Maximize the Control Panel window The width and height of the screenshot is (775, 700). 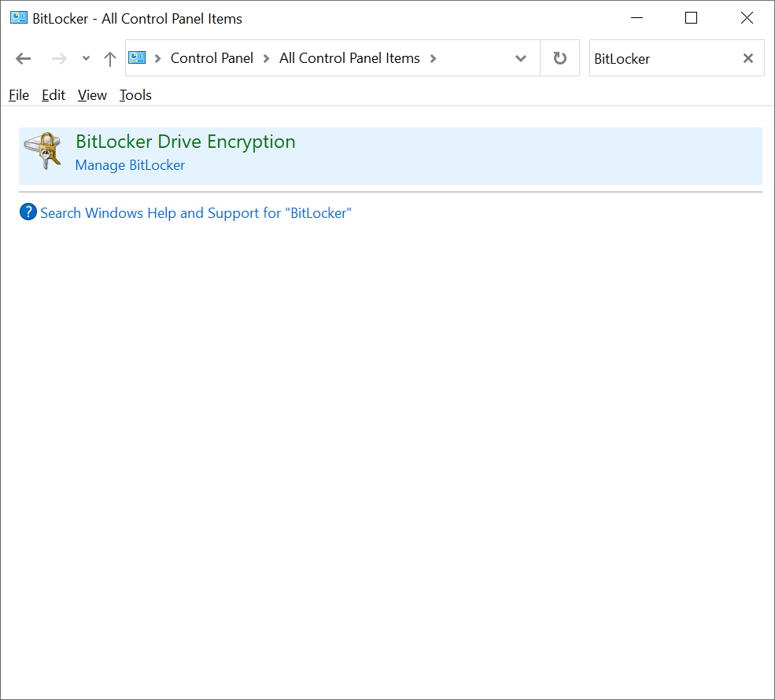(691, 18)
